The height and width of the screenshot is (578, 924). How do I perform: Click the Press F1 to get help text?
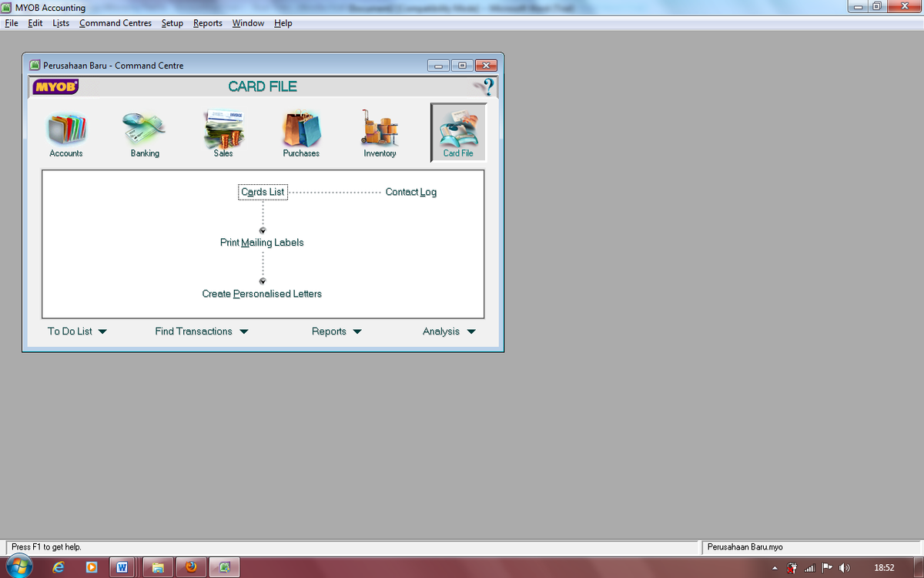pyautogui.click(x=46, y=547)
